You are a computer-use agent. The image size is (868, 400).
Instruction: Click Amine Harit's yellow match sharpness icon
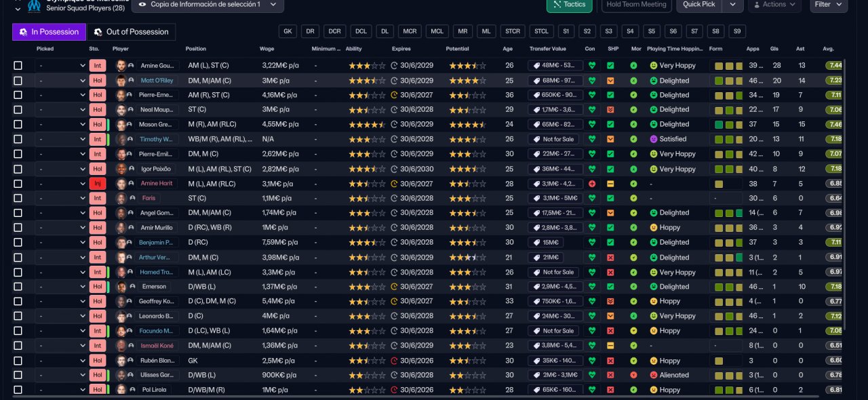click(x=610, y=184)
